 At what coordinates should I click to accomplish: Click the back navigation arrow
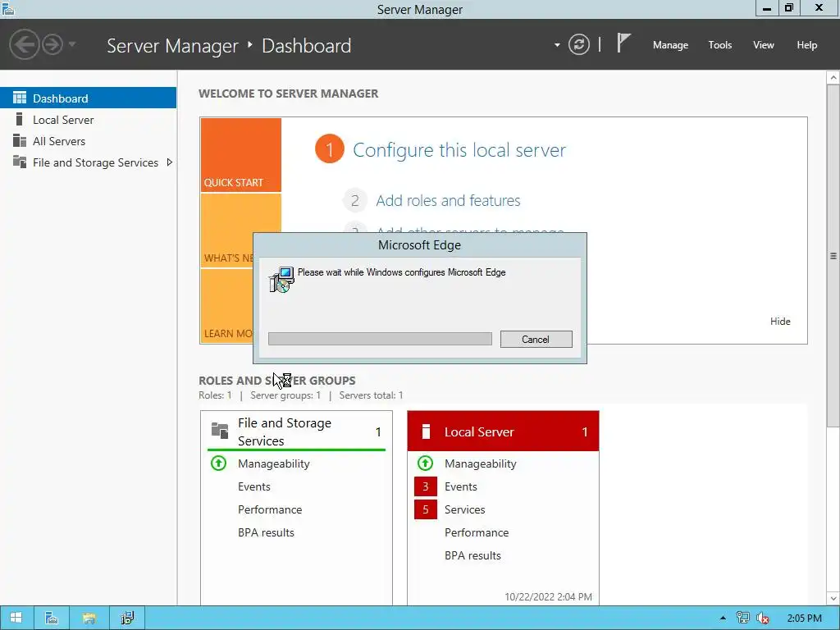point(24,44)
